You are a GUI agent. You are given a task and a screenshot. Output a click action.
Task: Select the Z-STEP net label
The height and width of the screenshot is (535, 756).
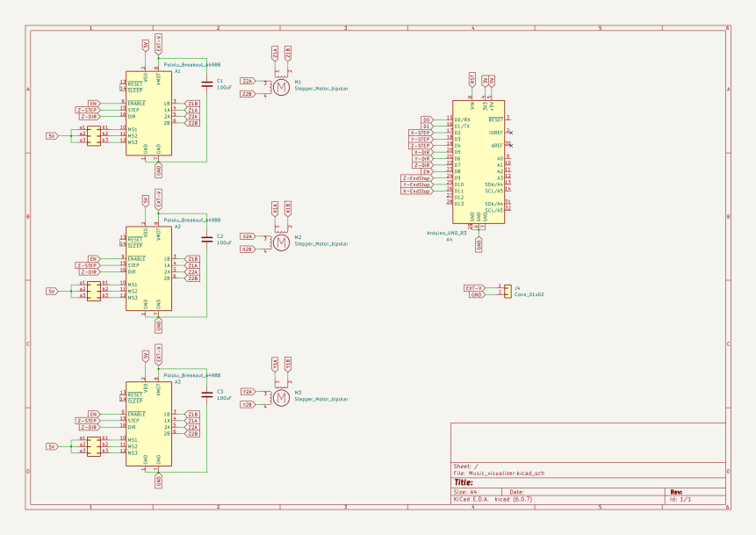pyautogui.click(x=88, y=109)
